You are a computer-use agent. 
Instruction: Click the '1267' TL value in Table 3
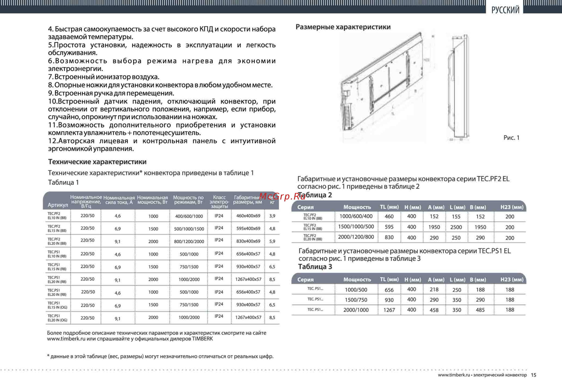(389, 310)
